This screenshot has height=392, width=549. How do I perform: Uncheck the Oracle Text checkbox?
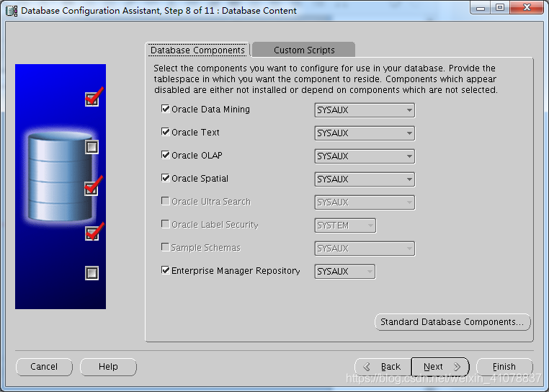pyautogui.click(x=165, y=132)
